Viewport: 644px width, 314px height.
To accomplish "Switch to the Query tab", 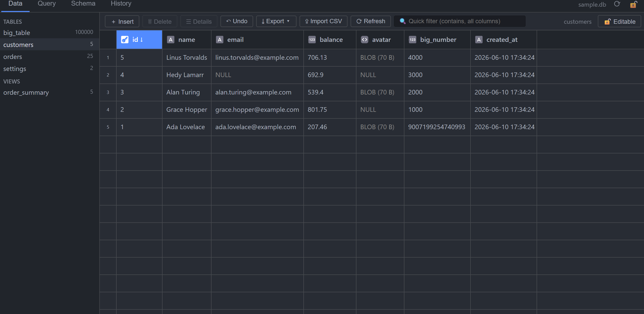I will (47, 4).
